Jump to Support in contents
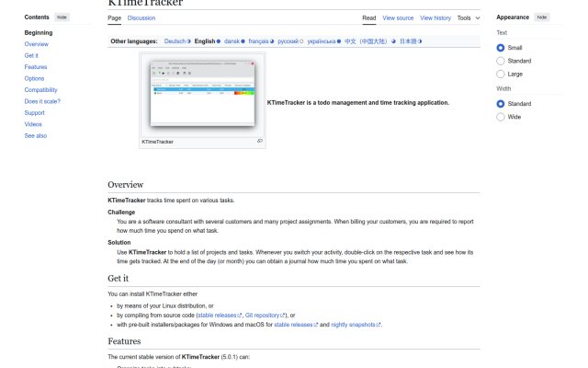 pyautogui.click(x=35, y=113)
